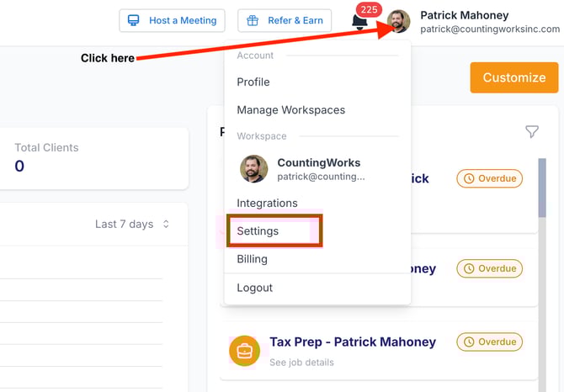The image size is (564, 392).
Task: Open Integrations from the menu
Action: tap(267, 203)
